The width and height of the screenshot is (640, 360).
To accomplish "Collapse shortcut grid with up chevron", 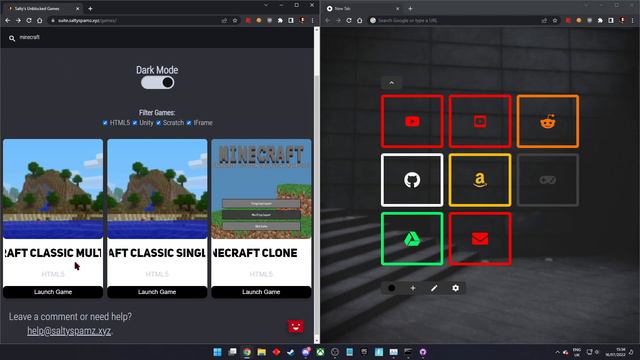I will click(x=391, y=83).
